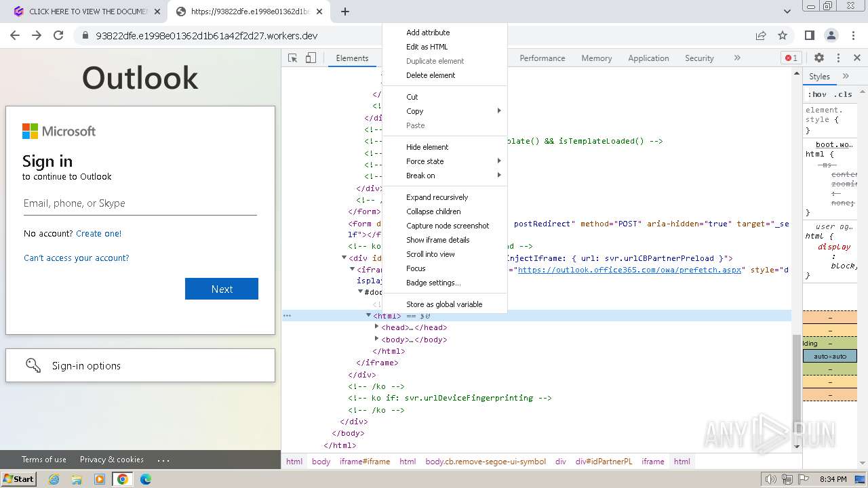Choose Add attribute from context menu
The height and width of the screenshot is (488, 868).
pyautogui.click(x=445, y=33)
